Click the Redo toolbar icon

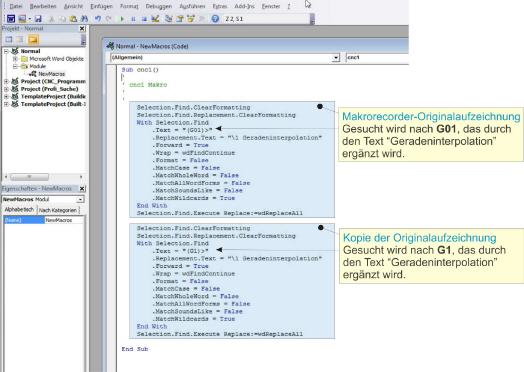click(108, 19)
